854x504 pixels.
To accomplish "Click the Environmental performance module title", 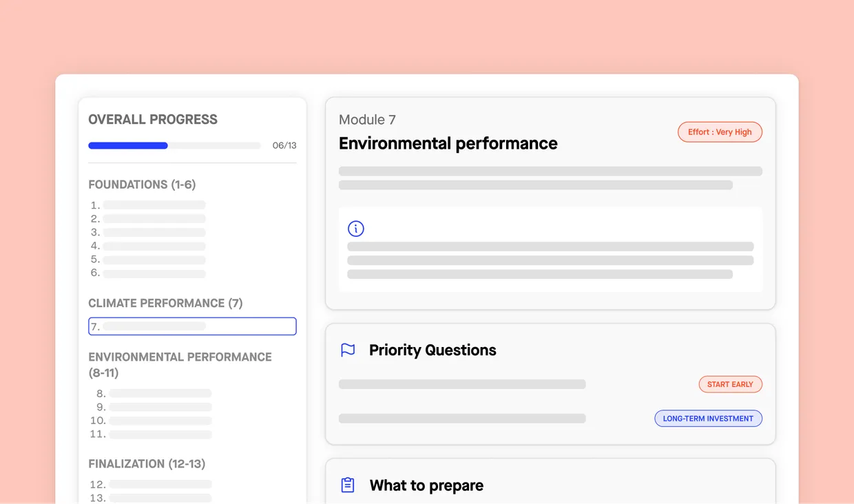I will point(448,143).
